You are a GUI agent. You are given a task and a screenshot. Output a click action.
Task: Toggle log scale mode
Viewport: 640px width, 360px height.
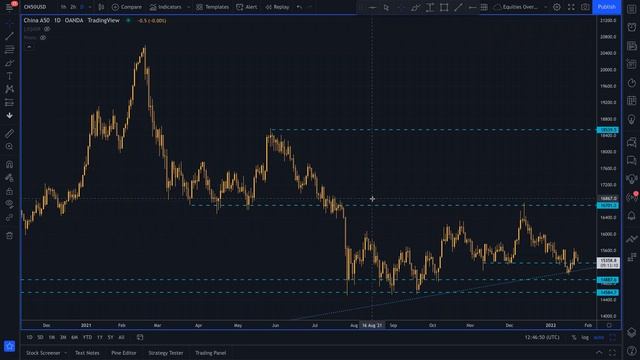585,337
